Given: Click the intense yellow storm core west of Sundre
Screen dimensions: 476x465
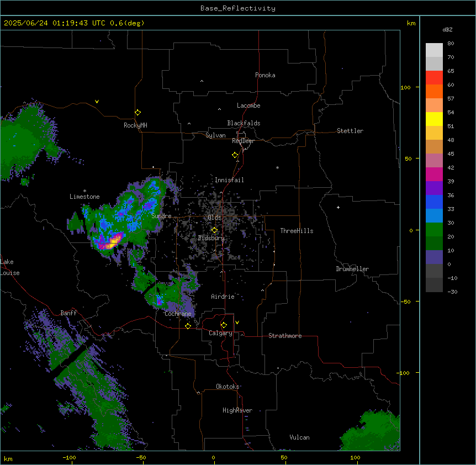Looking at the screenshot, I should coord(115,241).
